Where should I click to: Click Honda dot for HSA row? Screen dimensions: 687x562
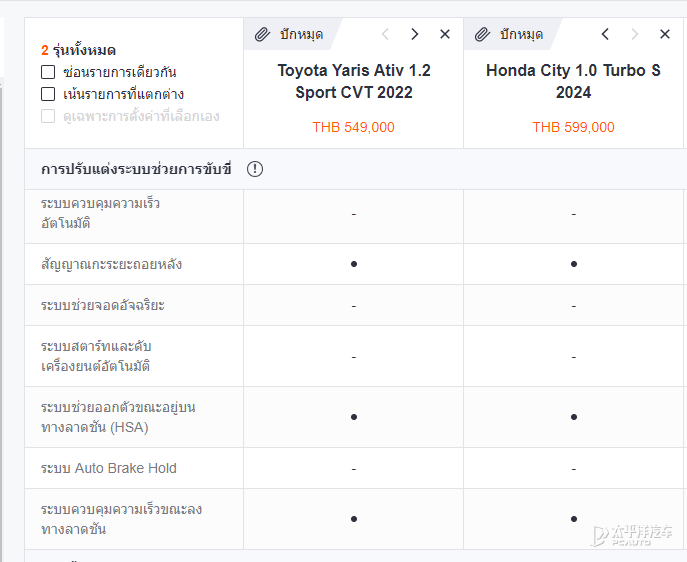[x=574, y=417]
